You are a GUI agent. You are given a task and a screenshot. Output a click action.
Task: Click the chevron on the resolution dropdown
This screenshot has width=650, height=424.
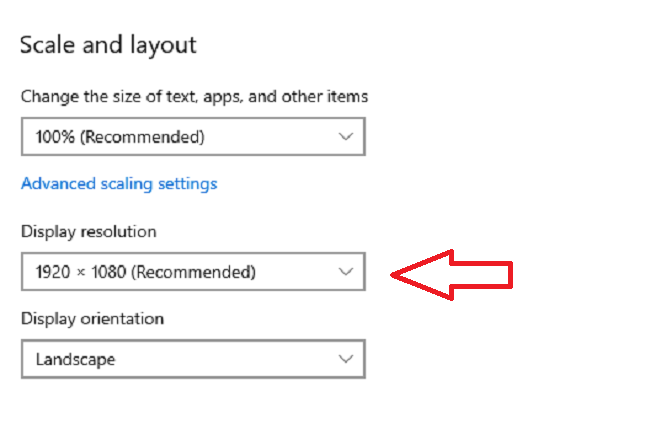tap(346, 271)
